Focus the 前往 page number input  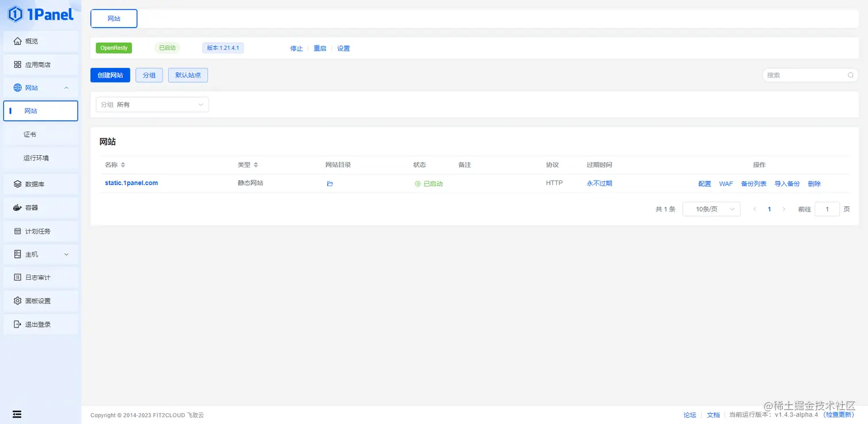click(827, 209)
